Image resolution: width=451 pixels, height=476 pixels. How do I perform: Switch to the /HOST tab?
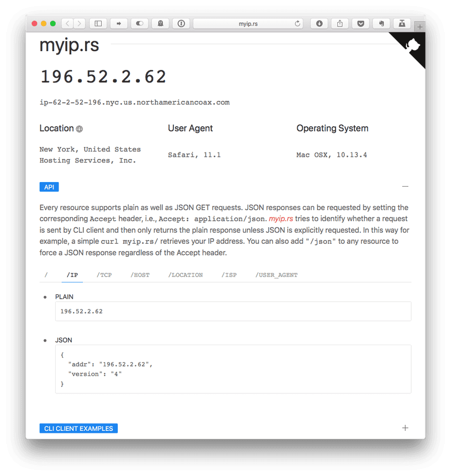140,275
